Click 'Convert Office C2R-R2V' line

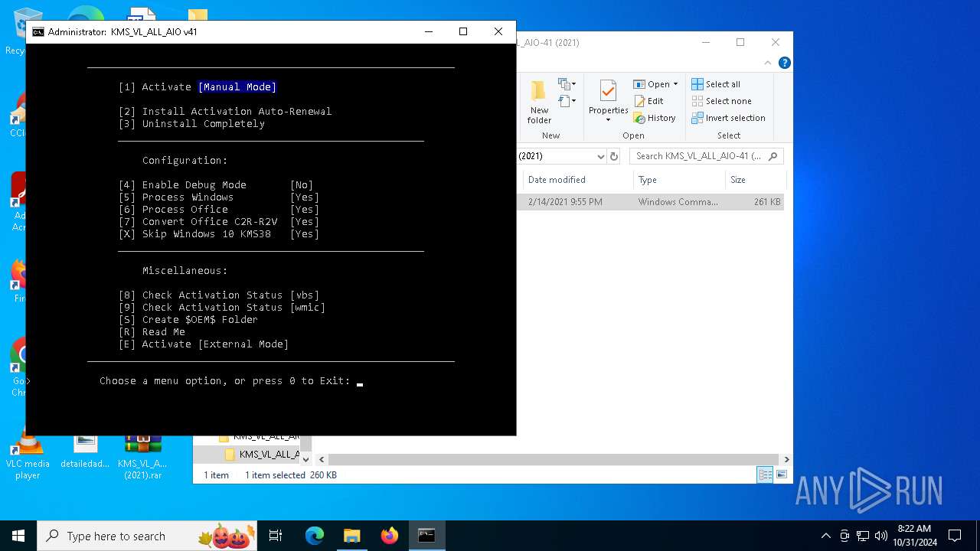pos(219,222)
